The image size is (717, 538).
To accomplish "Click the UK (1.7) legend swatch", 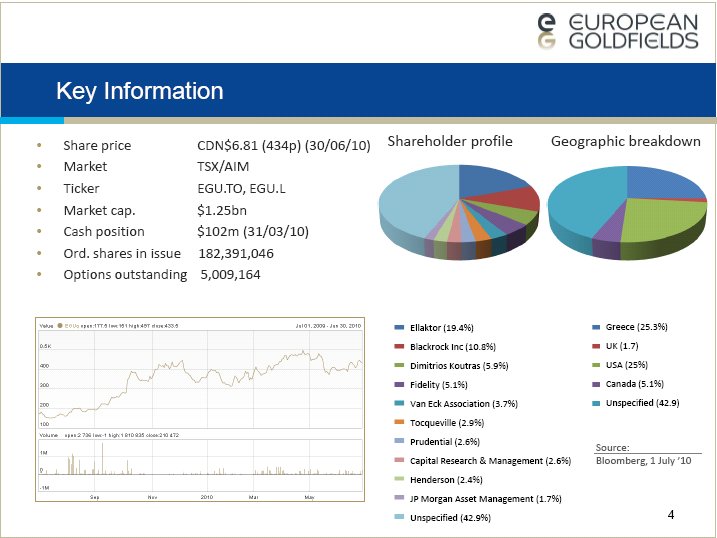I will point(596,346).
